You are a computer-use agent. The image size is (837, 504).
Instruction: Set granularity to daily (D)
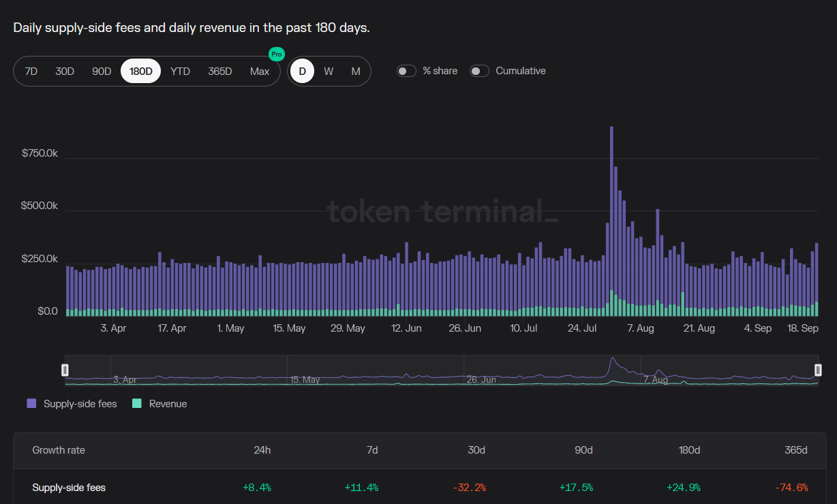(302, 72)
